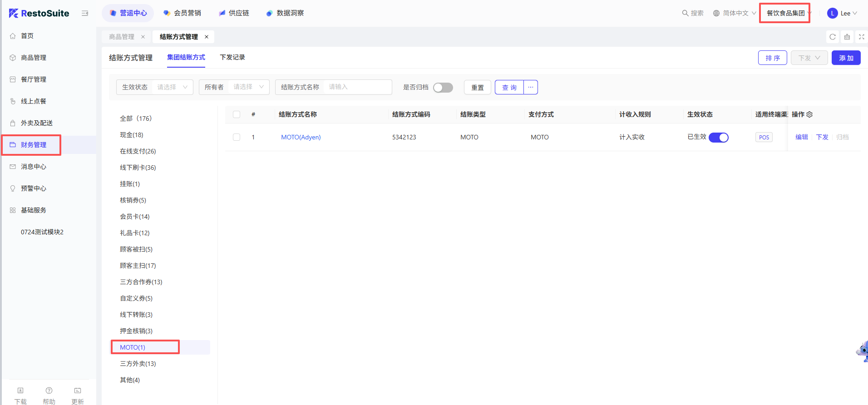Switch to the 下发记录 tab
Viewport: 868px width, 405px height.
[x=232, y=57]
